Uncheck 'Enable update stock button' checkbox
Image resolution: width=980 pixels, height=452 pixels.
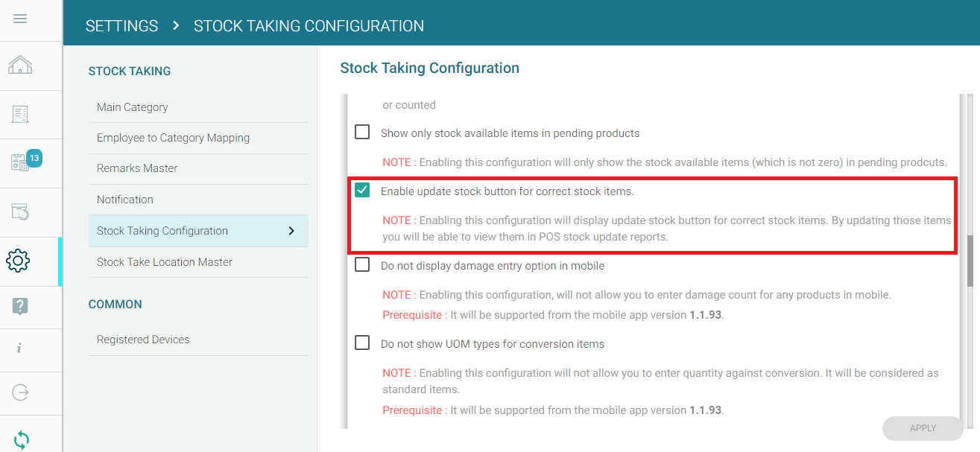coord(362,191)
